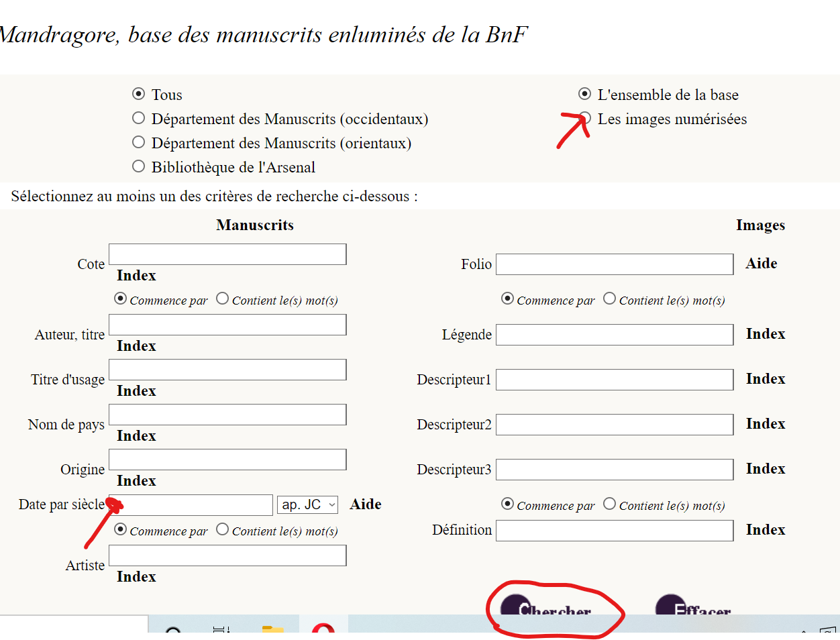The image size is (840, 640).
Task: Open Index link under Nom de pays
Action: (x=136, y=436)
